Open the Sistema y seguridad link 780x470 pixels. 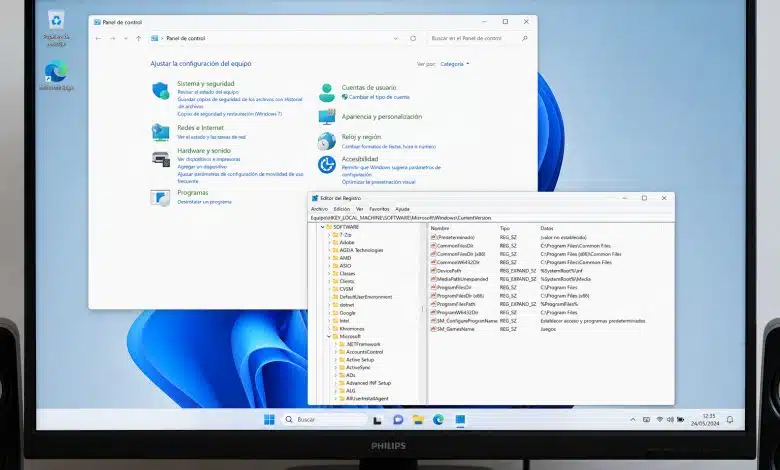pos(205,84)
